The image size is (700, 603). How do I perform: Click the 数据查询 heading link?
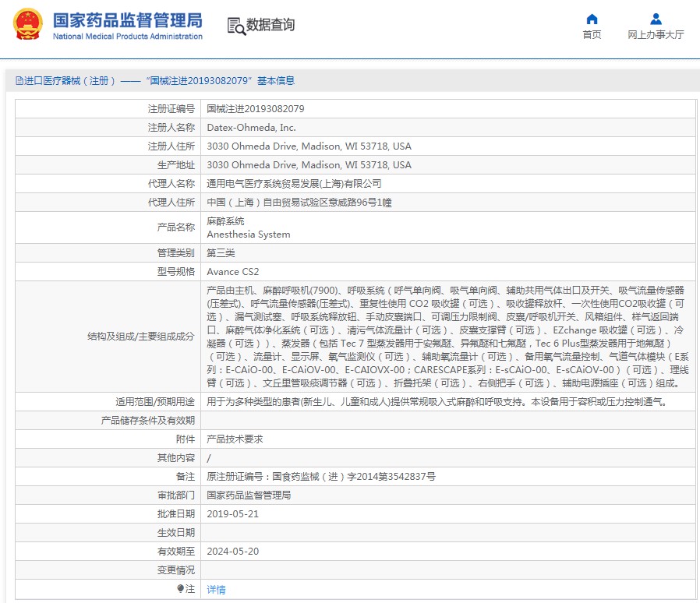click(x=270, y=25)
